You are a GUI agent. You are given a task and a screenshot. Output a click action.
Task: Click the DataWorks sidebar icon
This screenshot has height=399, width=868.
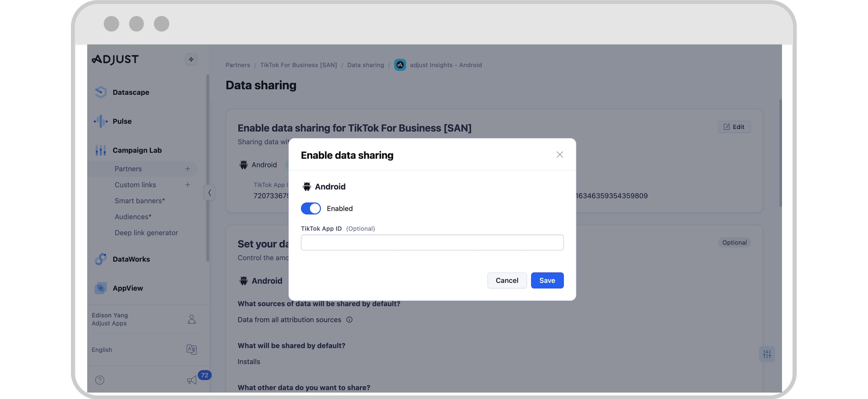pyautogui.click(x=100, y=259)
